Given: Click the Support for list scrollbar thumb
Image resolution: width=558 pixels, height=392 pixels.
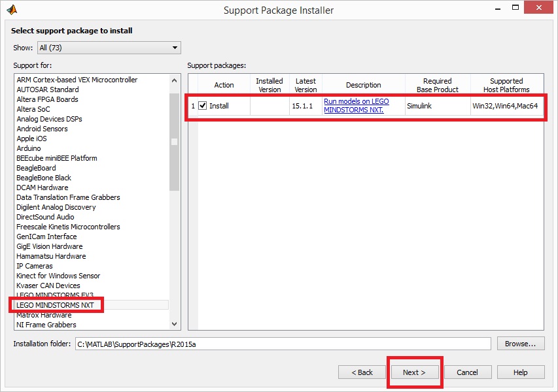Looking at the screenshot, I should click(x=175, y=142).
